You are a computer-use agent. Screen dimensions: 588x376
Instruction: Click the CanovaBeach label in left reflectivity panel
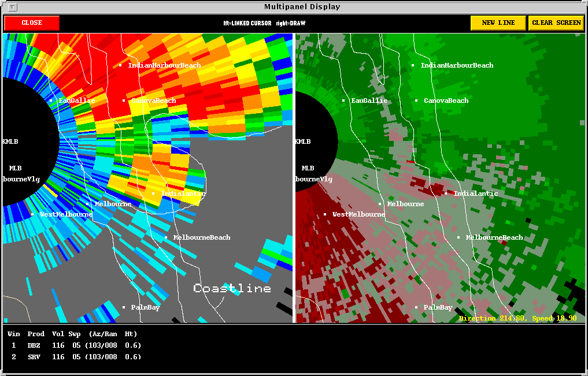click(x=153, y=100)
